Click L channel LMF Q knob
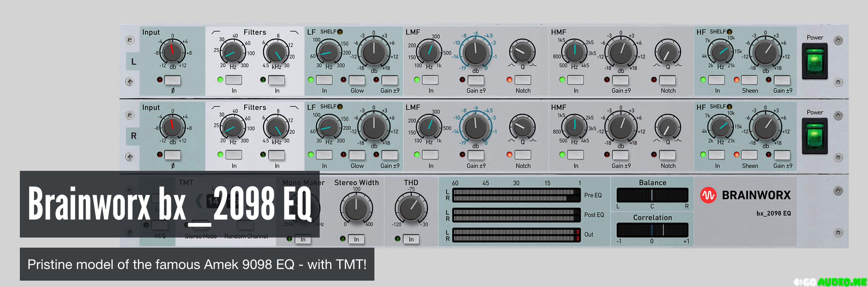 (x=522, y=52)
